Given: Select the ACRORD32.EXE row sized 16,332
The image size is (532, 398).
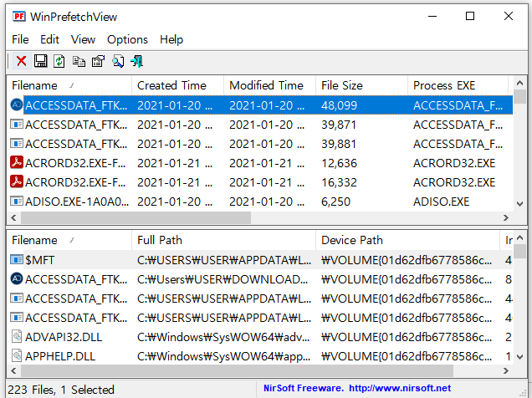Looking at the screenshot, I should point(260,182).
